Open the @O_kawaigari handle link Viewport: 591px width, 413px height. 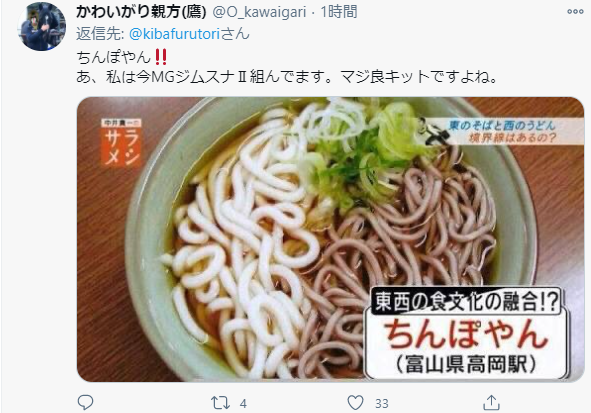pyautogui.click(x=259, y=12)
